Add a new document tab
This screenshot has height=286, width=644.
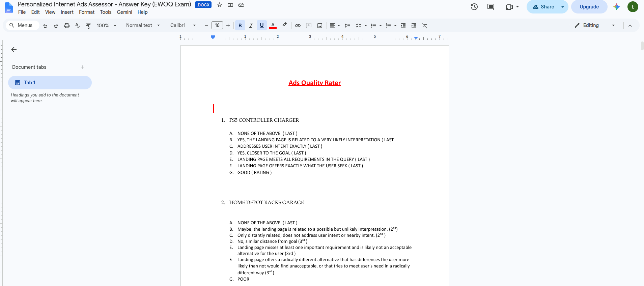(x=83, y=67)
